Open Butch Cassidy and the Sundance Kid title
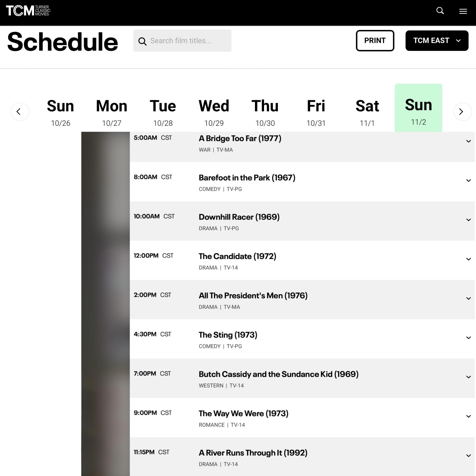476x476 pixels. [x=278, y=374]
